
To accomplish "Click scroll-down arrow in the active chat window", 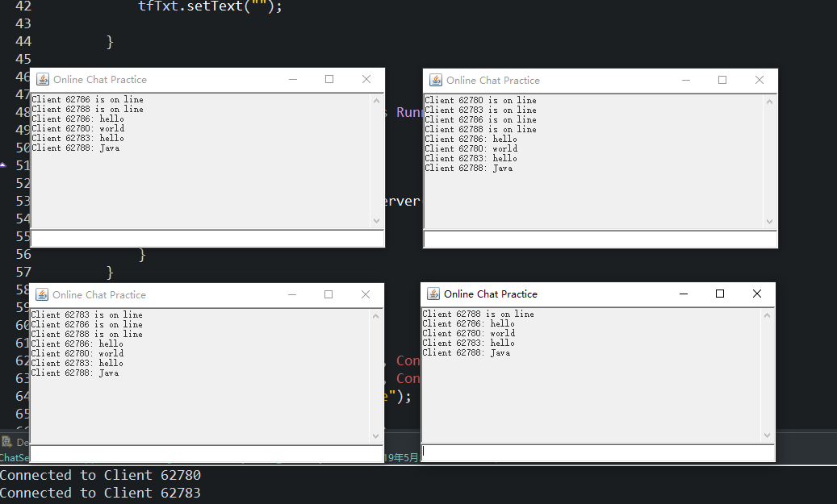I will click(x=767, y=435).
